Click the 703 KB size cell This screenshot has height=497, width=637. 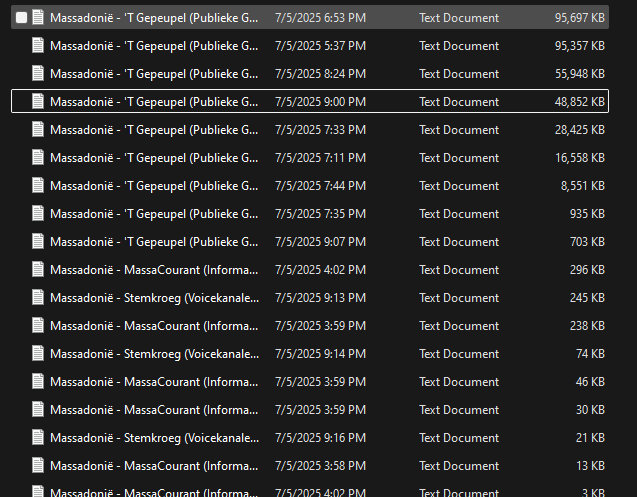[x=585, y=242]
